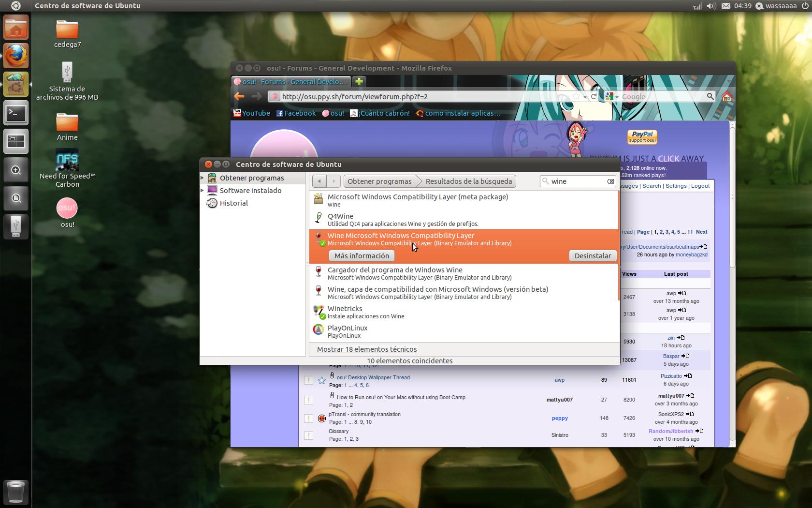The image size is (812, 508).
Task: Click Mostrar 18 elementos técnicos link
Action: (367, 349)
